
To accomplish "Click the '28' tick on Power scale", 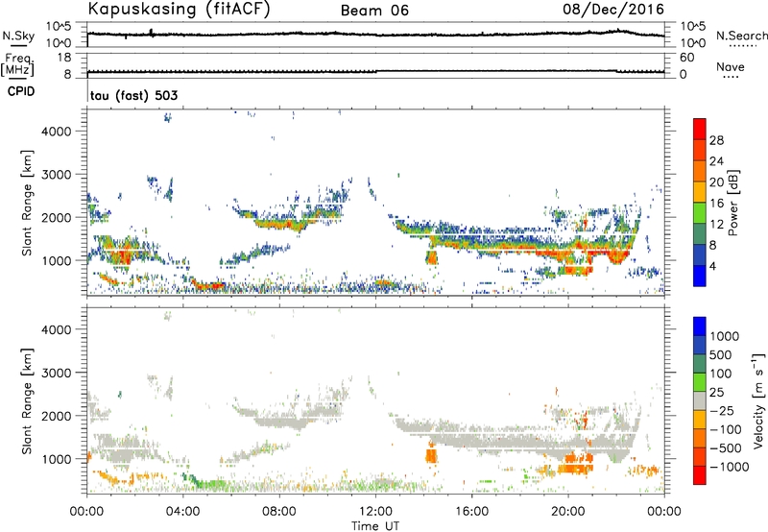I will 716,140.
